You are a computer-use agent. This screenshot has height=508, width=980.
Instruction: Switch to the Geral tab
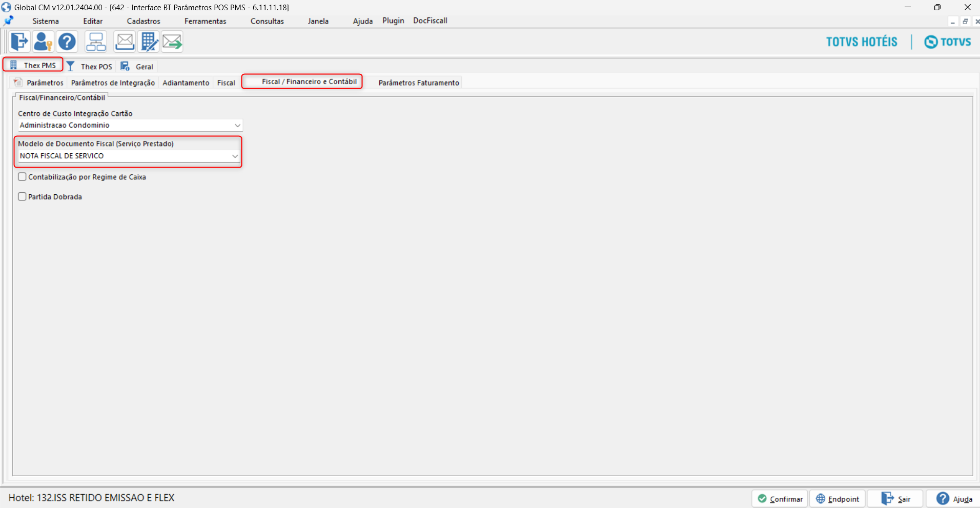pos(137,66)
